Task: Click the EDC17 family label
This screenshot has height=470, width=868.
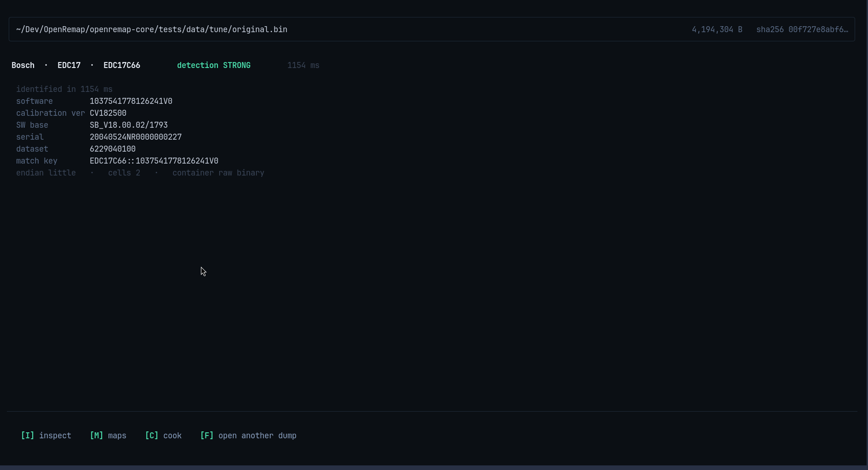Action: pyautogui.click(x=69, y=65)
